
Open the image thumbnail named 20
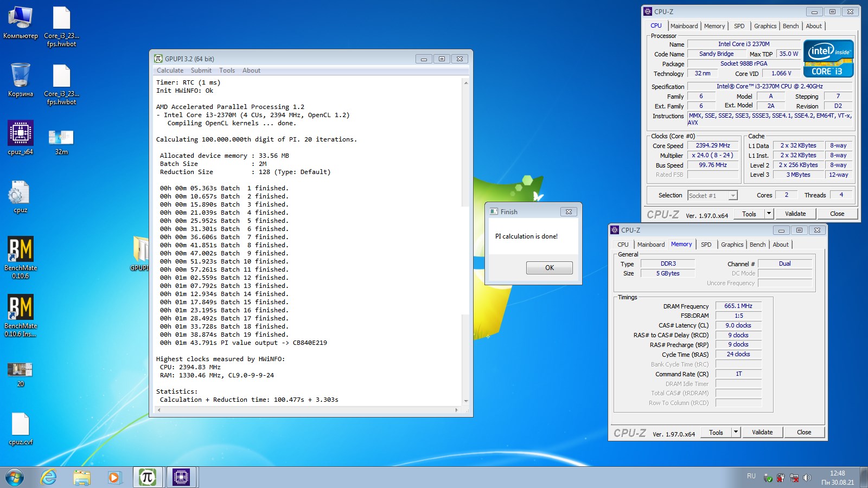(21, 375)
